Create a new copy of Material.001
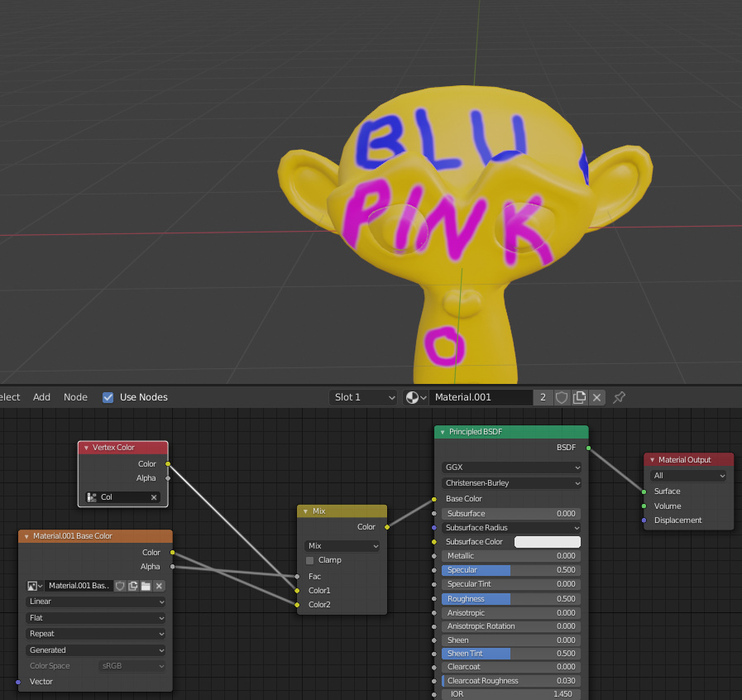 pyautogui.click(x=580, y=397)
